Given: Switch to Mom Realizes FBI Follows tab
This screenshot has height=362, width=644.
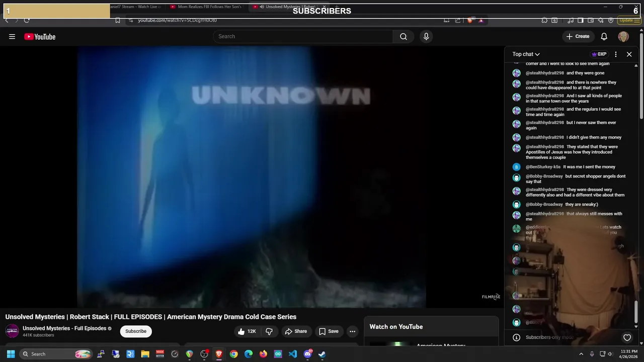Looking at the screenshot, I should point(206,7).
